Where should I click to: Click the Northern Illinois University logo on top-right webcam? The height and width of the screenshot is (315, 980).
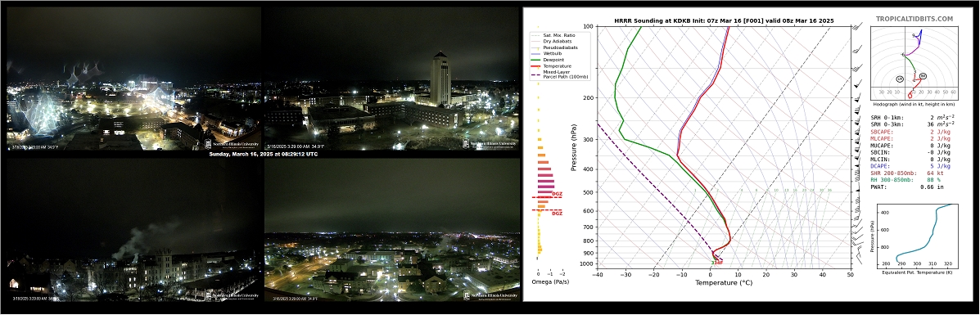490,143
